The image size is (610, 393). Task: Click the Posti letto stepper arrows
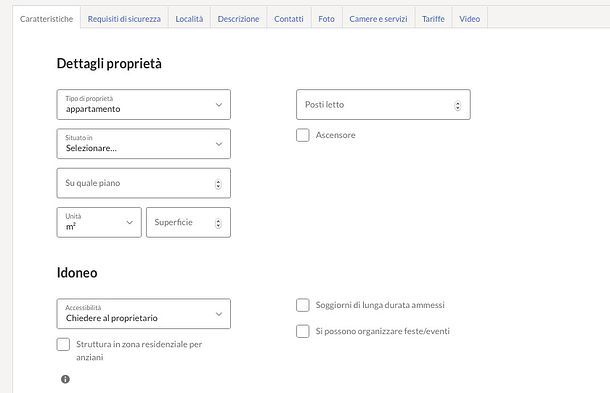(458, 105)
